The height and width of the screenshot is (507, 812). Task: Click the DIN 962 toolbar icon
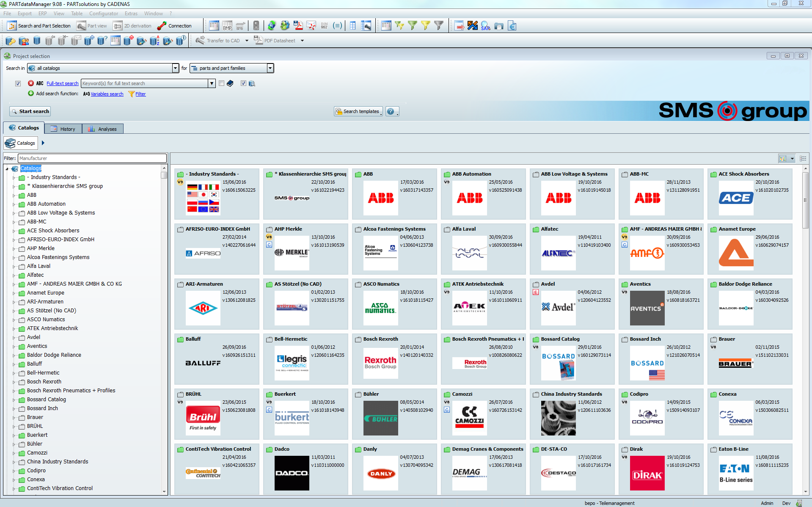(324, 26)
